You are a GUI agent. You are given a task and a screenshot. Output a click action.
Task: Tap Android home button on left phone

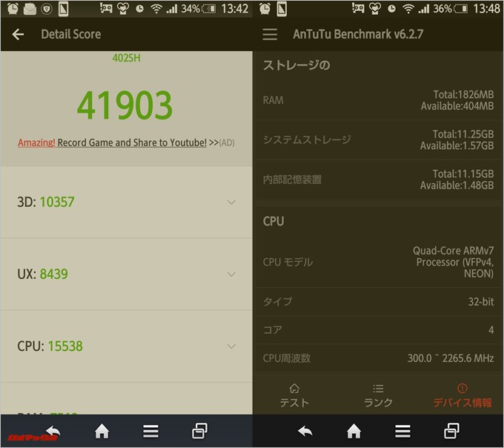pyautogui.click(x=102, y=431)
